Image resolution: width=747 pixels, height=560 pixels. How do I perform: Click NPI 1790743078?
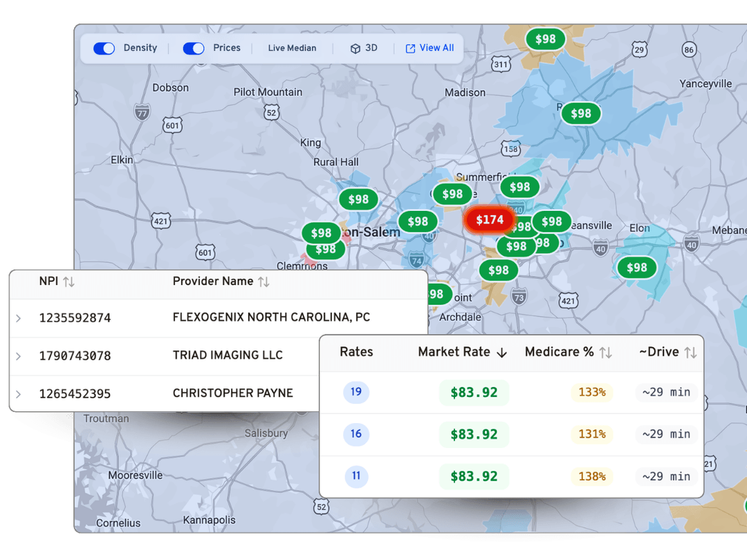[x=75, y=356]
